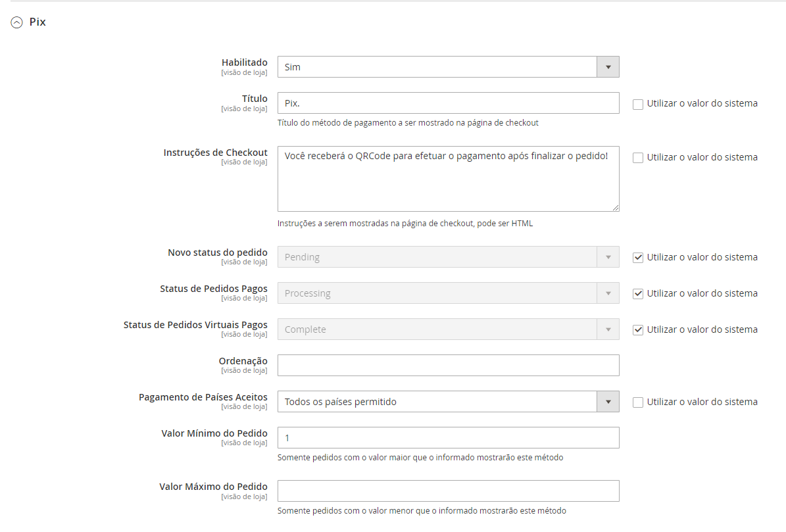Uncheck system value for Status de Pedidos Virtuais Pagos
The width and height of the screenshot is (786, 532).
click(x=637, y=329)
